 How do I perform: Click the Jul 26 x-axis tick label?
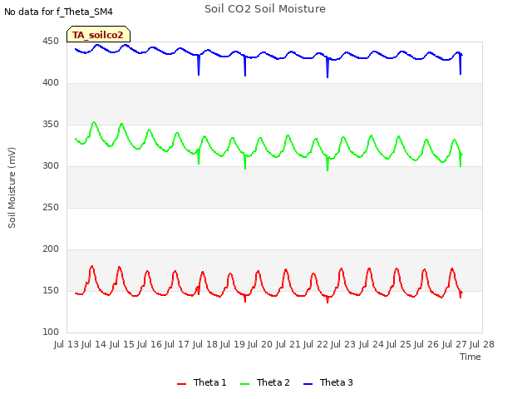point(426,344)
